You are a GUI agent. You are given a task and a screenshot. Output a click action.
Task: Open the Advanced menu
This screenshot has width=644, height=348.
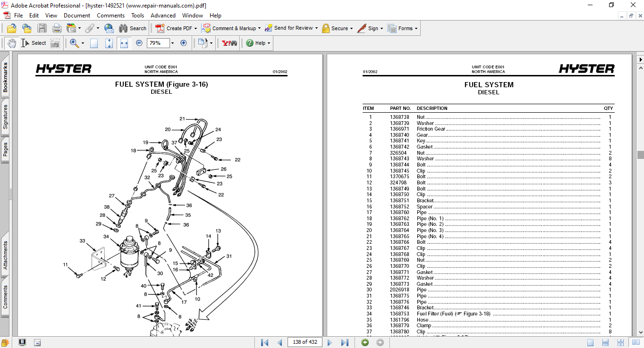coord(163,16)
